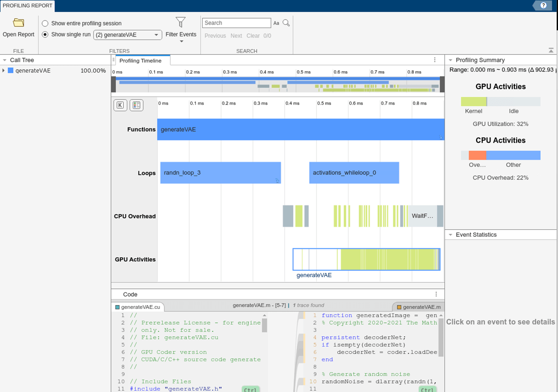The image size is (558, 392).
Task: Collapse the Profiling Summary panel
Action: pos(450,60)
